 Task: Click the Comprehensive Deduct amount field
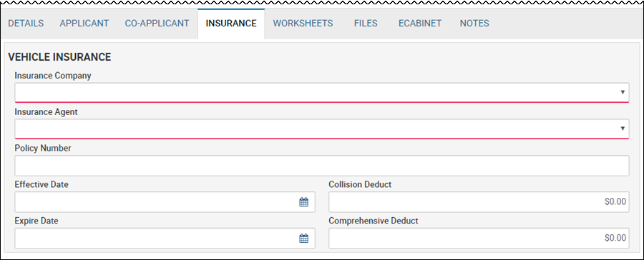(x=479, y=239)
